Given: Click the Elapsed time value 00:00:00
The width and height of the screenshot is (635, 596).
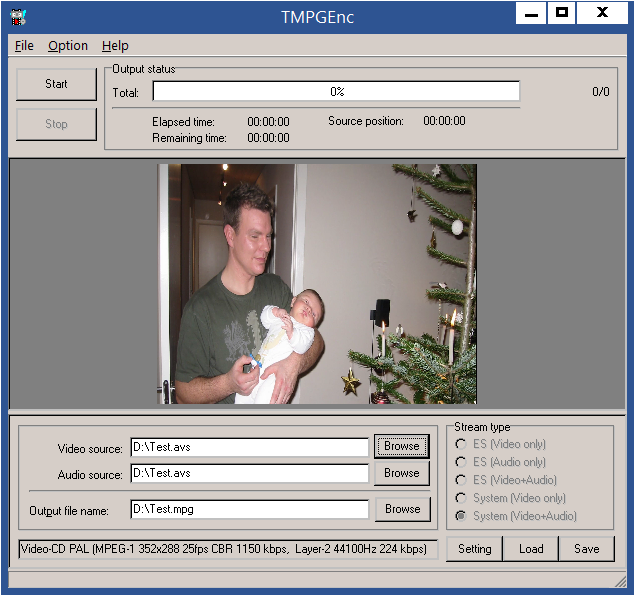Looking at the screenshot, I should tap(268, 122).
